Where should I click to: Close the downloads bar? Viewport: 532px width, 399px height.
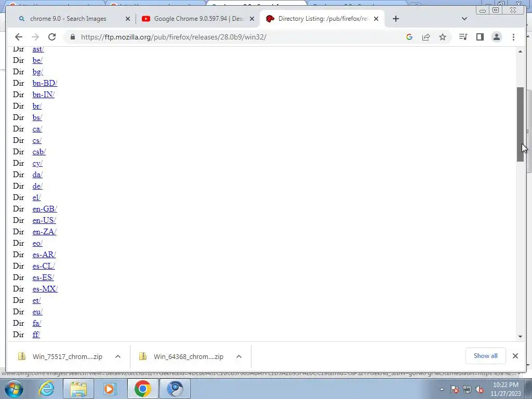[x=515, y=356]
